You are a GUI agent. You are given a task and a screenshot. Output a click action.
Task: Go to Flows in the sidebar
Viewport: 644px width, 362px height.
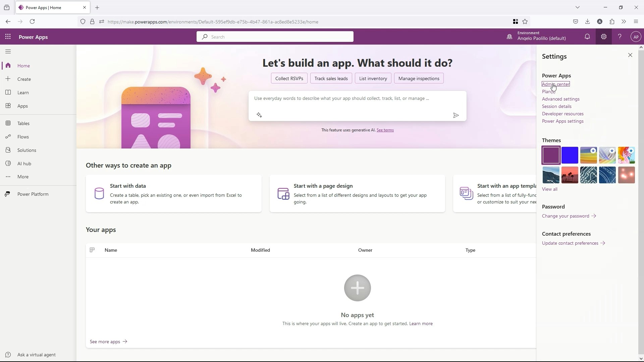(x=23, y=137)
